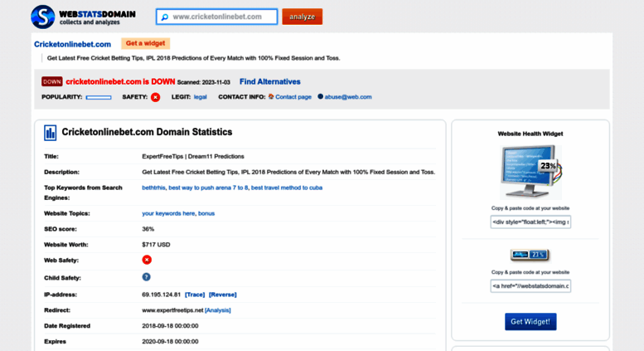Click the popularity progress bar
Viewport: 644px width, 351px height.
tap(99, 97)
